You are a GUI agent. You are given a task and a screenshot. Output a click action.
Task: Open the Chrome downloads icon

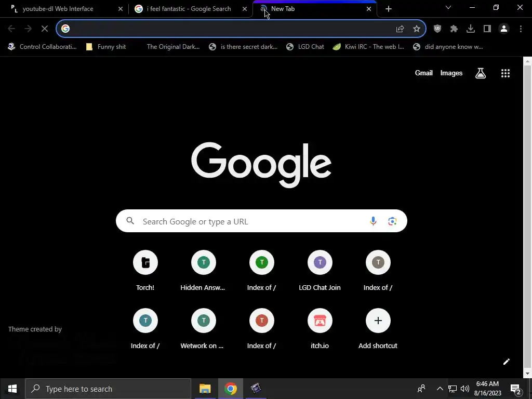[471, 29]
